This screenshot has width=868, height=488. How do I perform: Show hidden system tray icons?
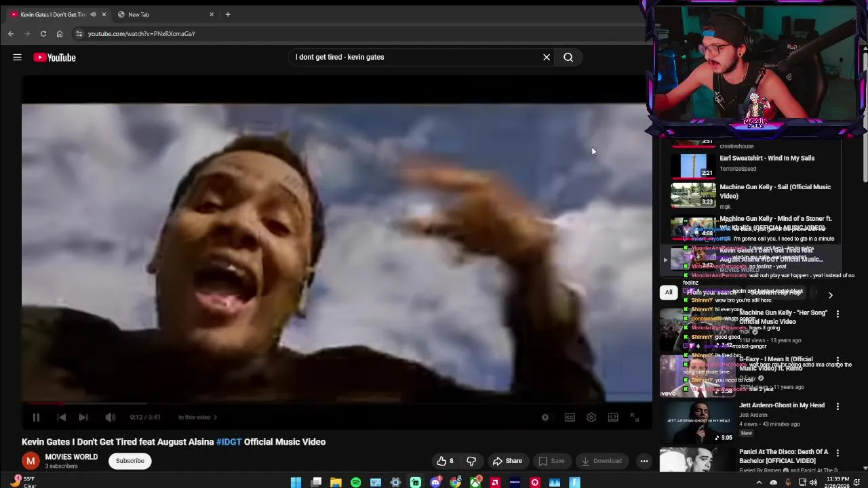(x=759, y=483)
